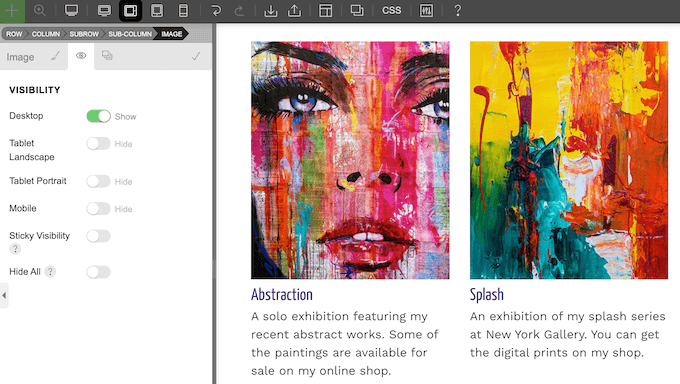Redo the last change
Screen dimensions: 680x384
(x=239, y=10)
